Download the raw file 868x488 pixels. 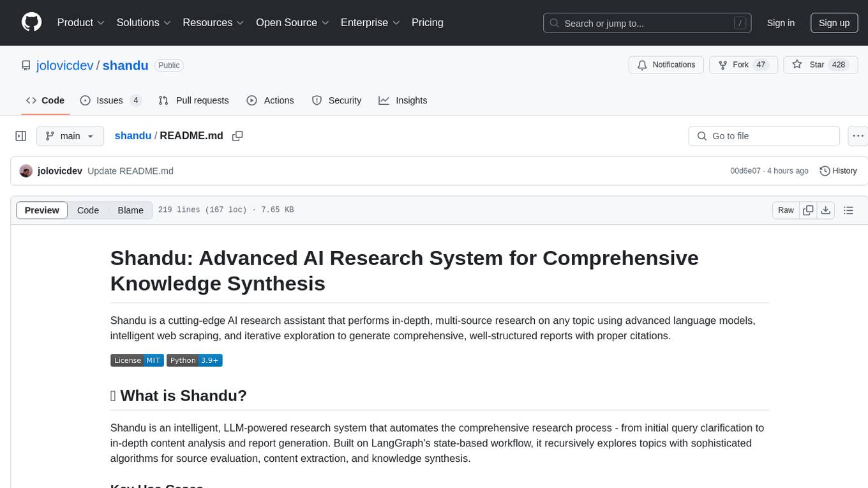click(825, 210)
